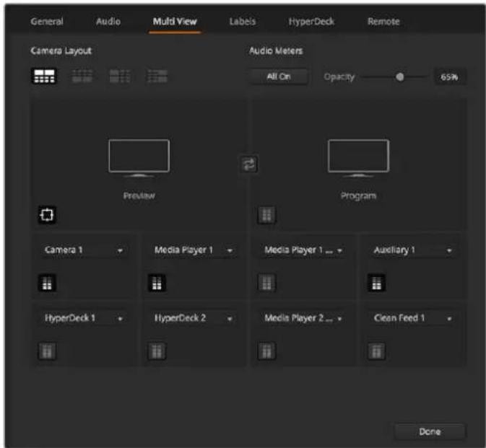Open the HyperDeck 1 source dropdown
Screen dimensions: 486x448
(x=83, y=318)
